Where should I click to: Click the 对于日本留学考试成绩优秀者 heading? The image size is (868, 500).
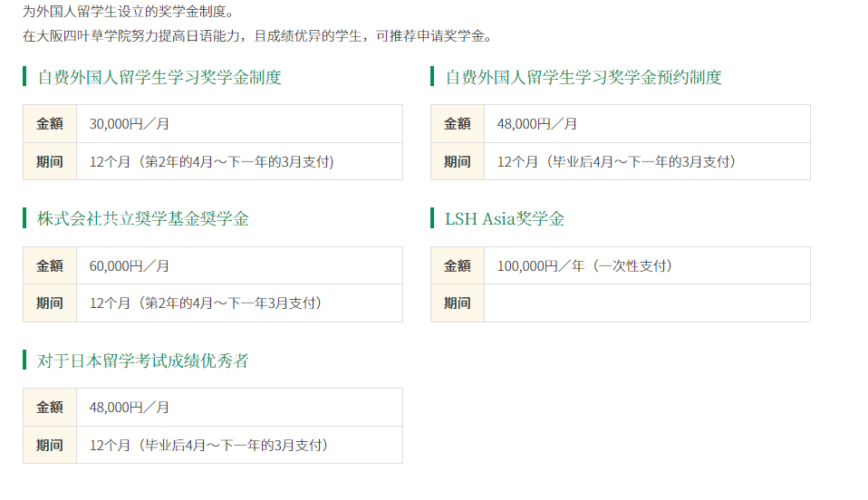coord(143,361)
